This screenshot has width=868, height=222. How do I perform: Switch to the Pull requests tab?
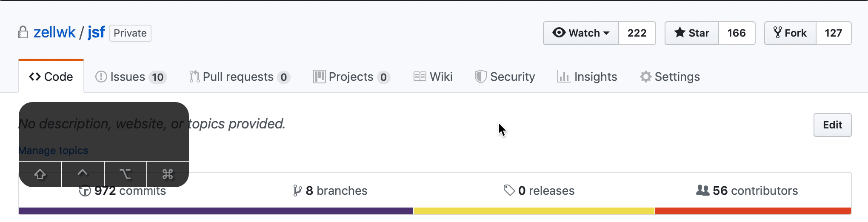239,77
